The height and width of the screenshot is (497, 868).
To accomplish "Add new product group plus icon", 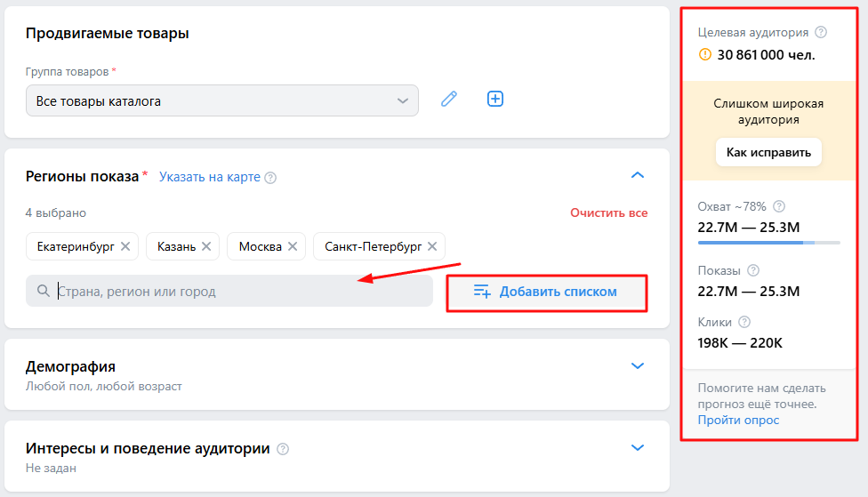I will click(494, 99).
